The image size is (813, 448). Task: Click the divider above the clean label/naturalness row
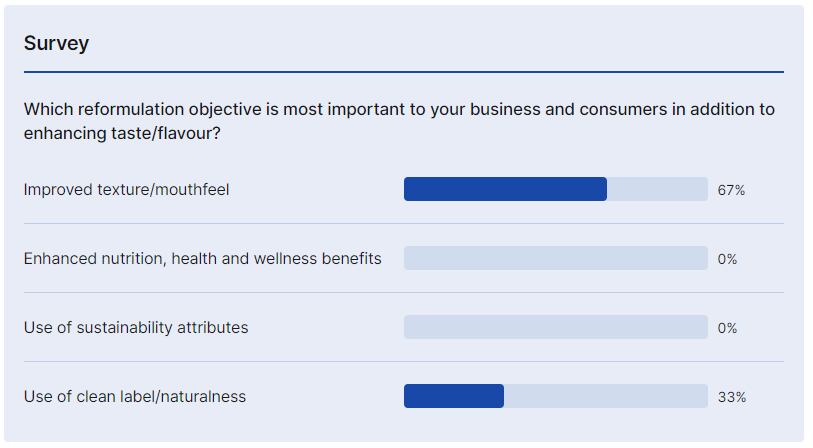click(x=403, y=361)
